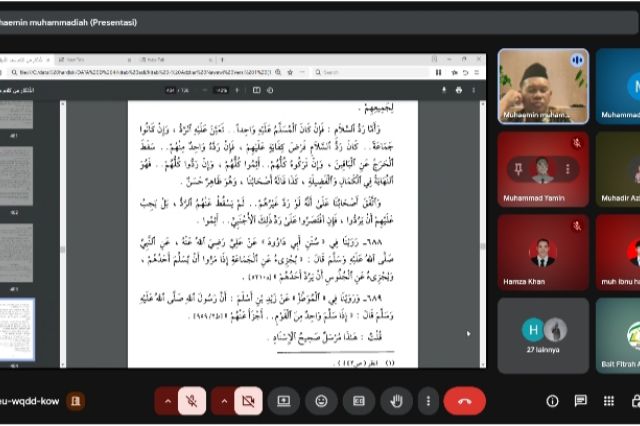Viewport: 640px width, 426px height.
Task: Select the first page thumbnail in sidebar
Action: click(16, 115)
